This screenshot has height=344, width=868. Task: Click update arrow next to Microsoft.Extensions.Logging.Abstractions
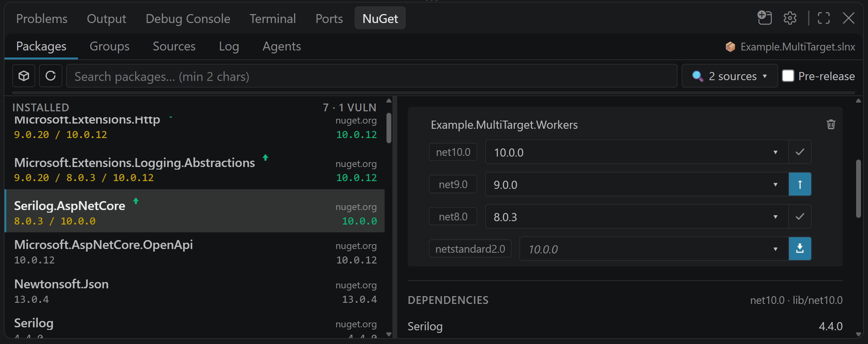tap(265, 158)
